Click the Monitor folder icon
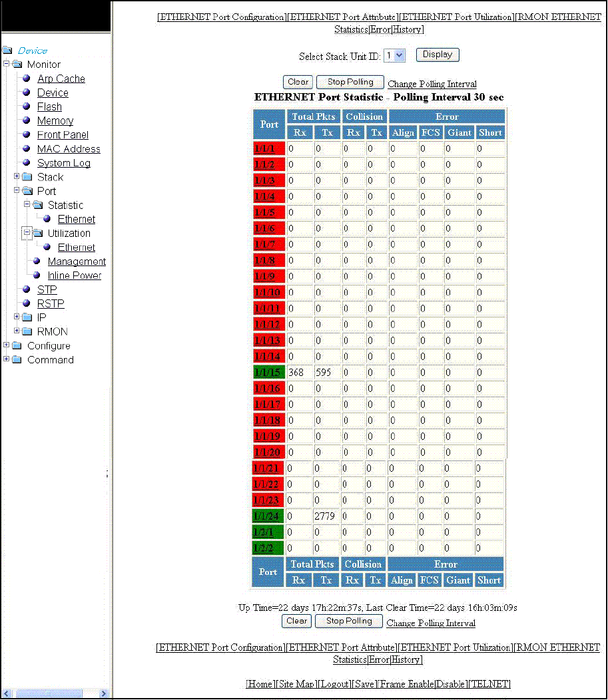 (x=17, y=65)
